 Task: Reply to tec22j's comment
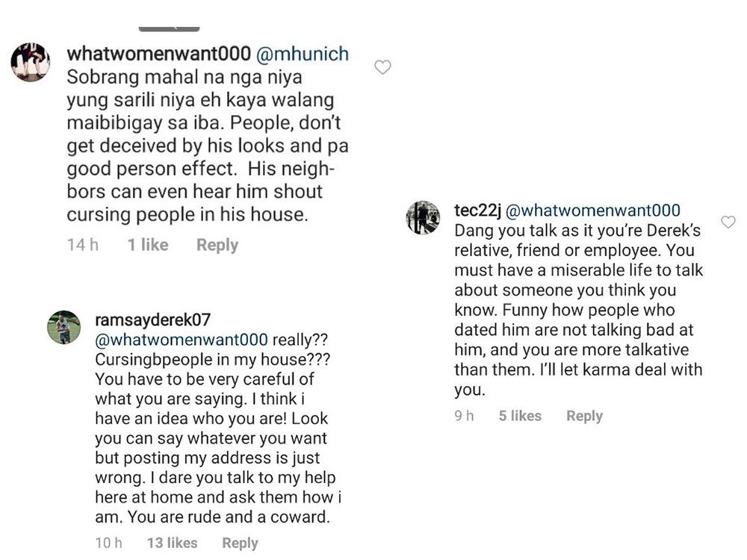(x=584, y=416)
